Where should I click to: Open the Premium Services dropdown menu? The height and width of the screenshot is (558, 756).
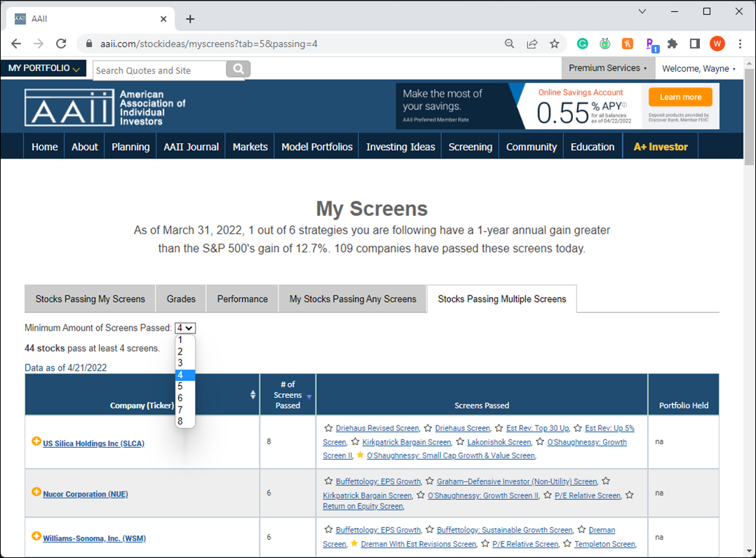[x=607, y=68]
